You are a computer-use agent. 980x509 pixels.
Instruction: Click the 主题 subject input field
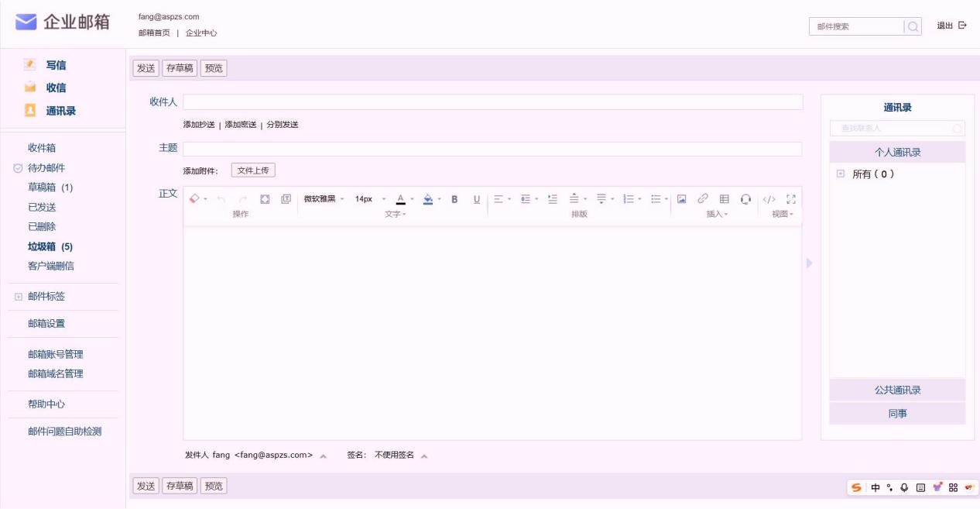492,149
